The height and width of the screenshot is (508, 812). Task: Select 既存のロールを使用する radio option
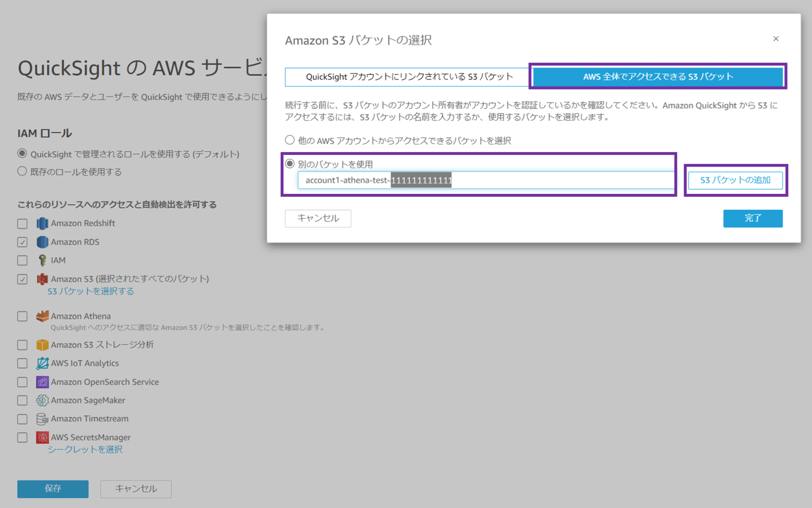22,171
